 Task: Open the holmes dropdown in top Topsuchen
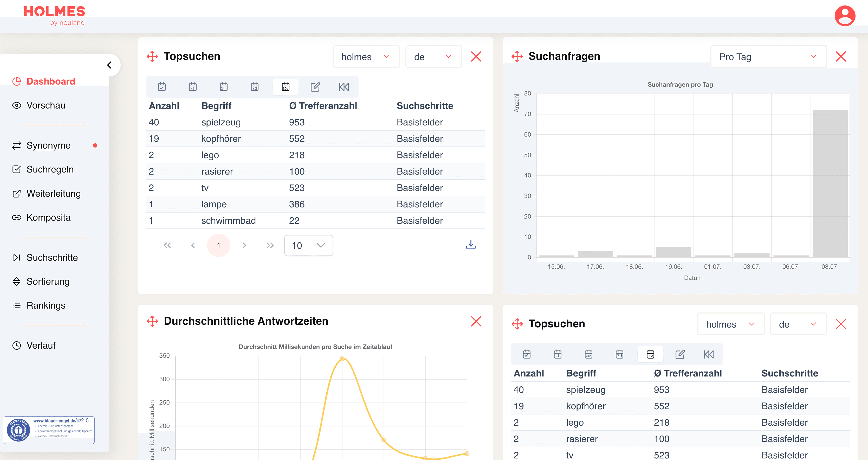tap(366, 57)
